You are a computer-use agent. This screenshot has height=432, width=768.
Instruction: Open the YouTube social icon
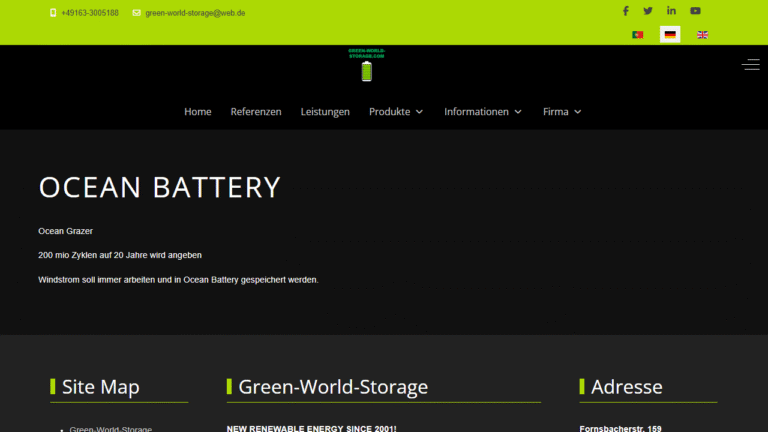click(x=695, y=11)
